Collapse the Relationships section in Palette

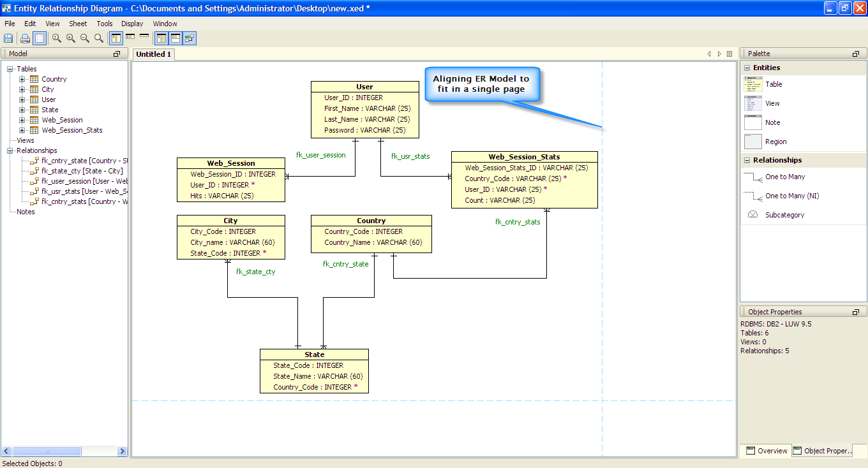pyautogui.click(x=747, y=160)
